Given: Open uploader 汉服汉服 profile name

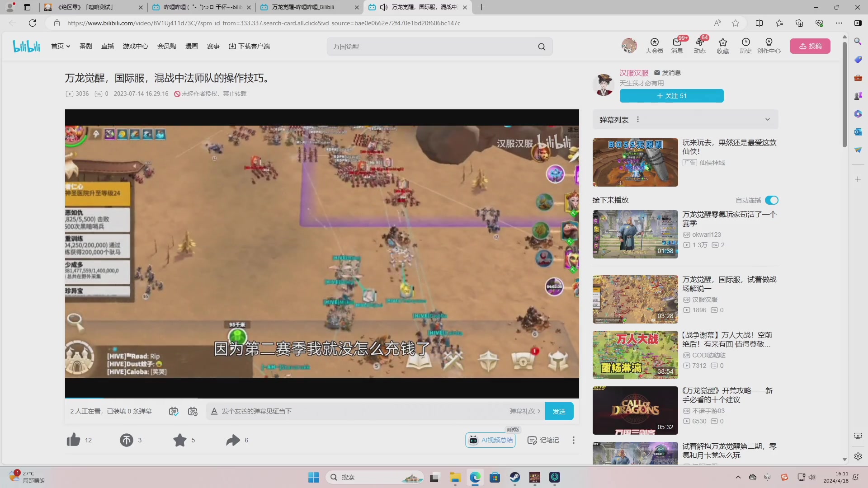Looking at the screenshot, I should 634,73.
